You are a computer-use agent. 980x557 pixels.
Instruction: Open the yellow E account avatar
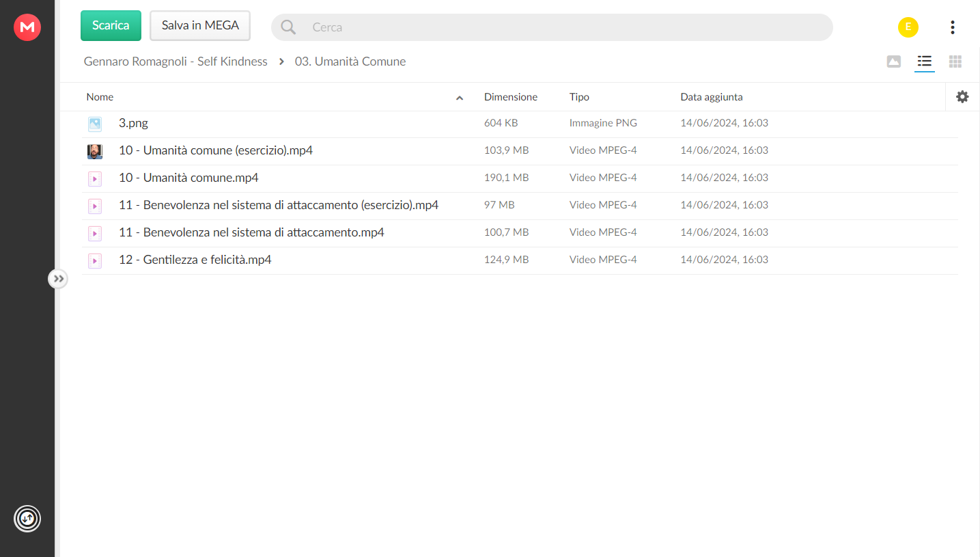coord(908,27)
